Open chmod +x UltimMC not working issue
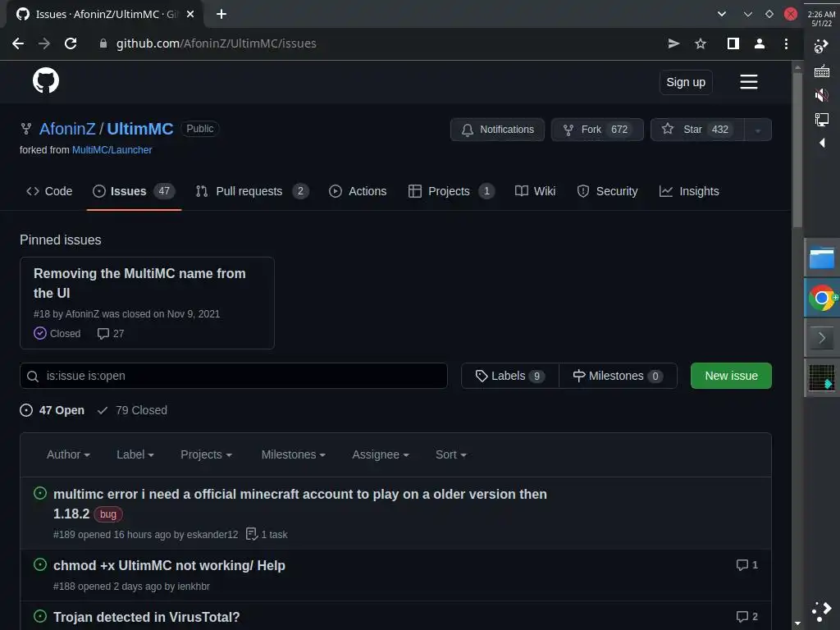This screenshot has height=630, width=840. (169, 566)
